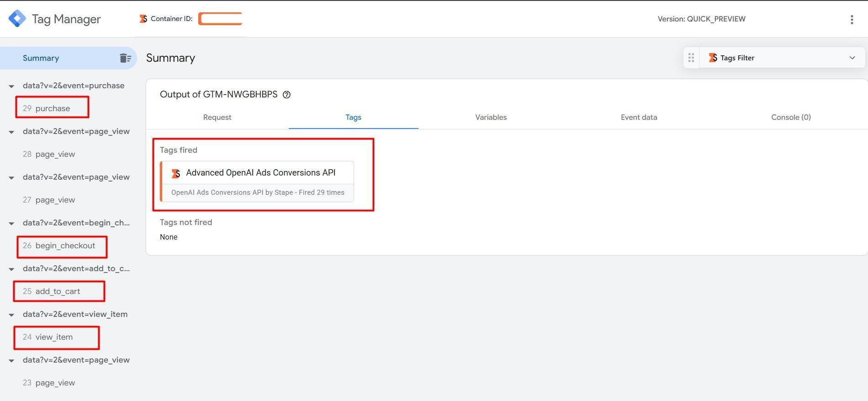This screenshot has height=401, width=868.
Task: Select event 27 page_view
Action: point(49,200)
